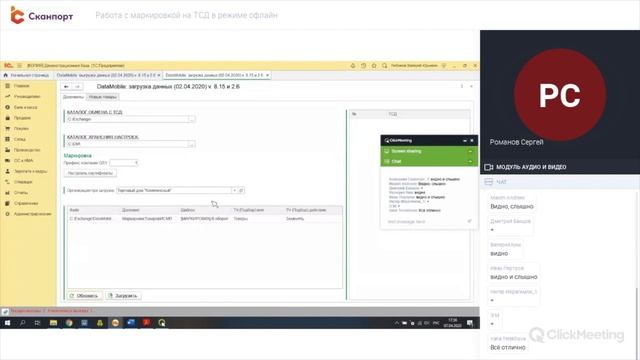
Task: Click the home icon of Начальная страница
Action: click(x=6, y=75)
